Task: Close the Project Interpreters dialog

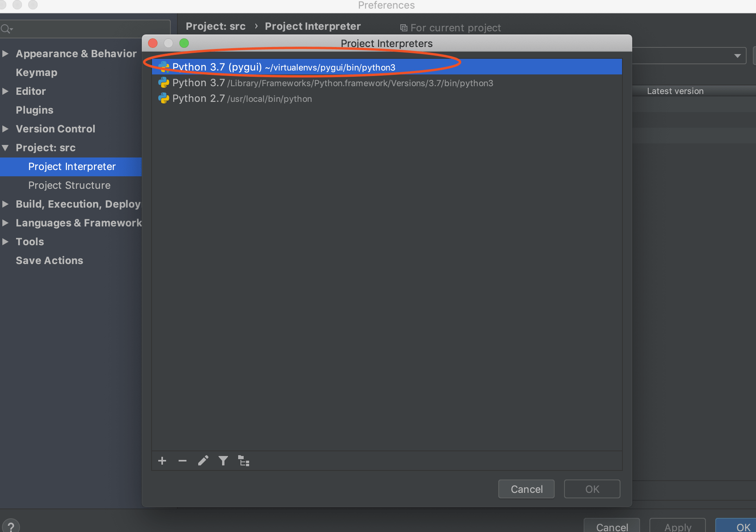Action: tap(153, 43)
